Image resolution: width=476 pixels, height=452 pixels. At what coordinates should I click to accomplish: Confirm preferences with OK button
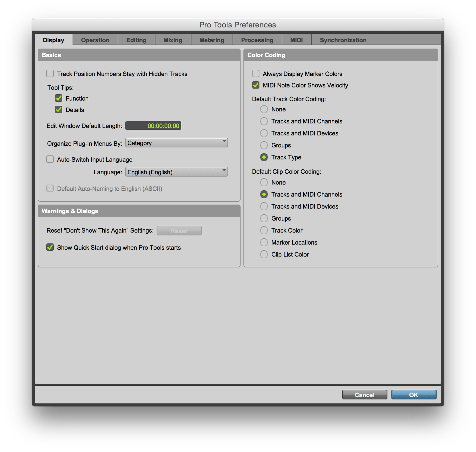point(413,395)
